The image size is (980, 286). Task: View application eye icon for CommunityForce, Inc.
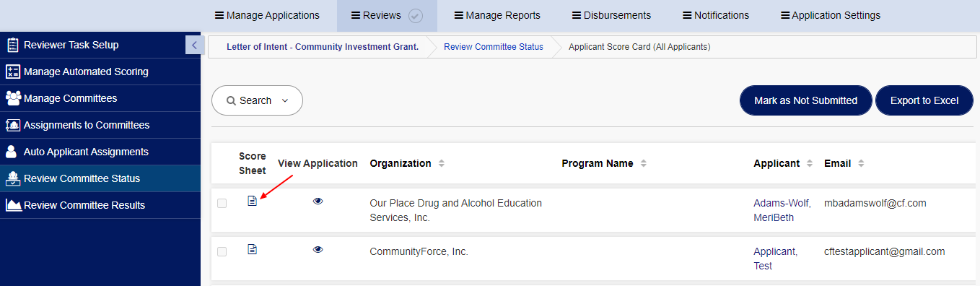318,249
